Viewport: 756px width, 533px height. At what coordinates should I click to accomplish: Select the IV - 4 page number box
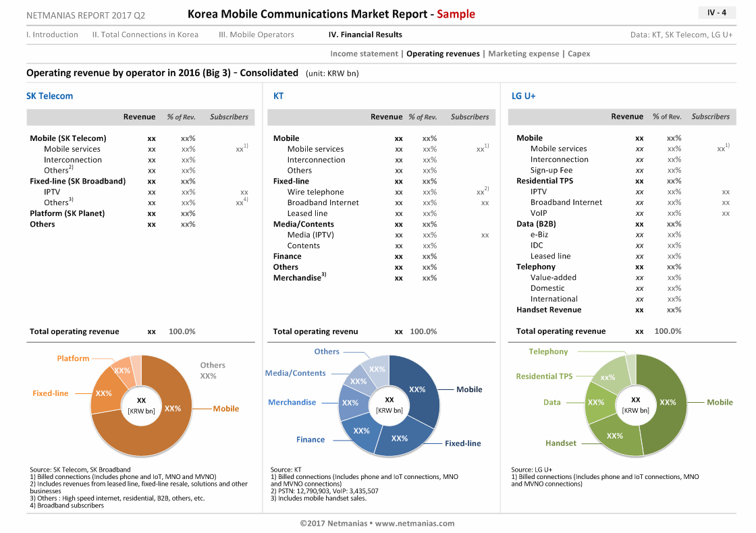tap(717, 13)
